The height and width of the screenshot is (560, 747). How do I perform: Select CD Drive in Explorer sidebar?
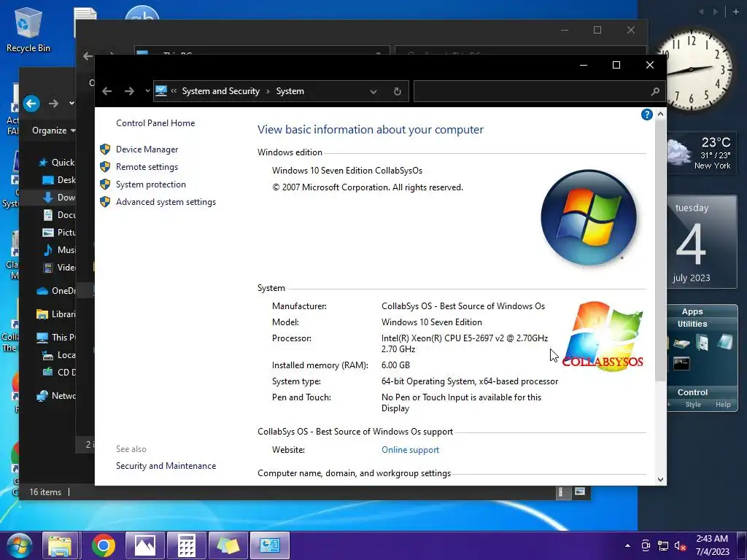point(59,373)
